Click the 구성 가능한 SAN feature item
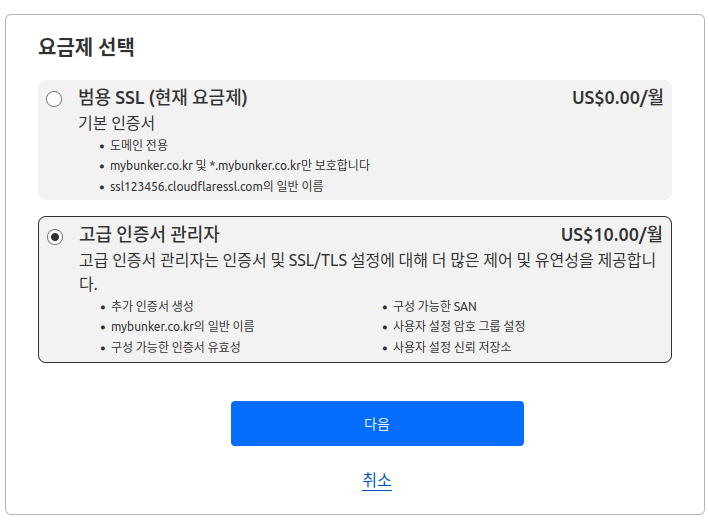The width and height of the screenshot is (709, 520). click(x=428, y=306)
